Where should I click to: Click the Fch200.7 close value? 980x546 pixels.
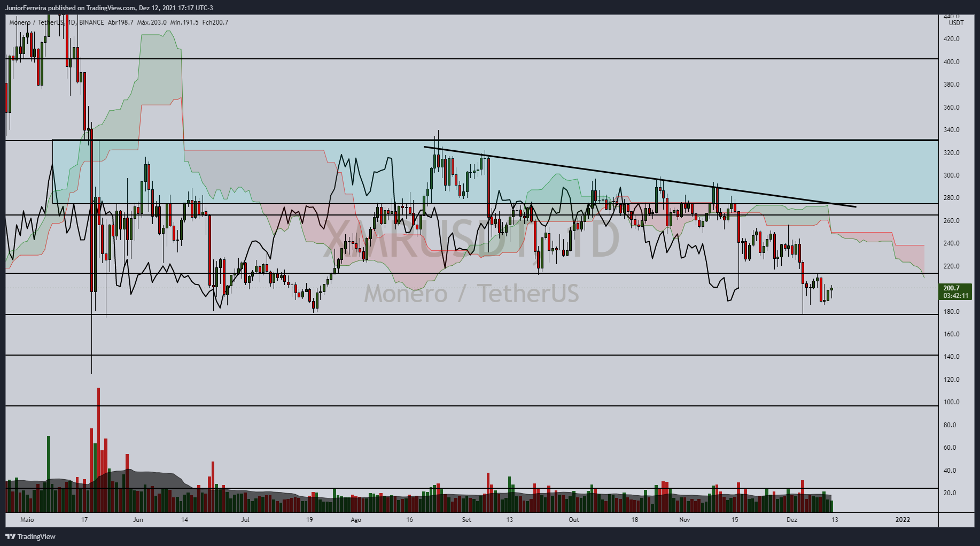215,22
